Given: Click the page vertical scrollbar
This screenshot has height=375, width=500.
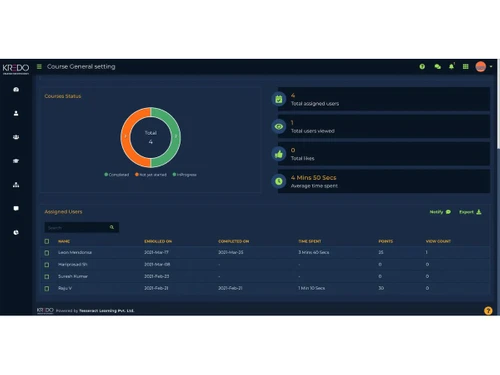Looking at the screenshot, I should pos(498,103).
